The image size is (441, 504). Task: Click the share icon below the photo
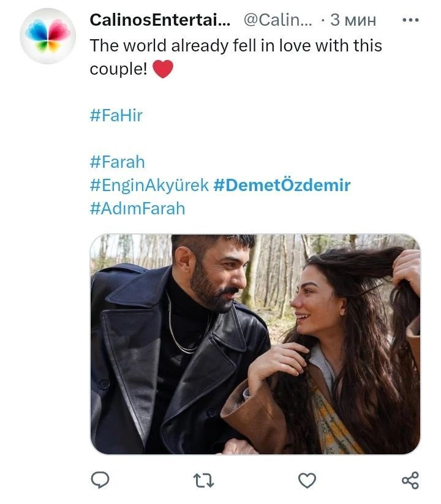410,480
